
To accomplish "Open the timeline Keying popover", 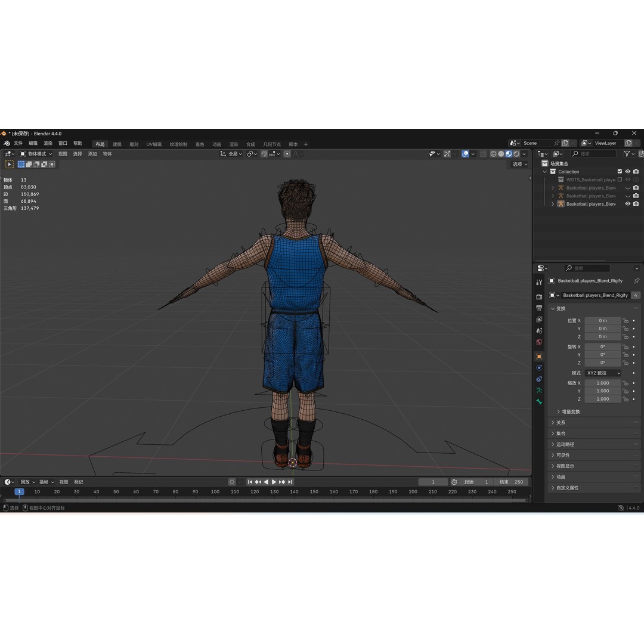I will coord(47,482).
